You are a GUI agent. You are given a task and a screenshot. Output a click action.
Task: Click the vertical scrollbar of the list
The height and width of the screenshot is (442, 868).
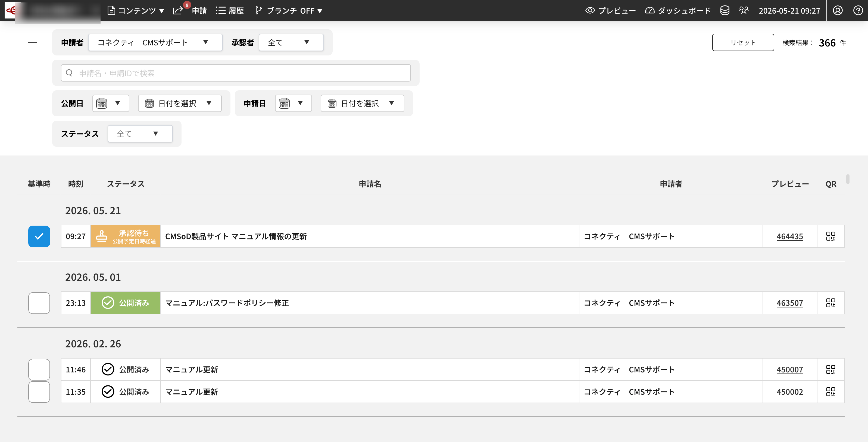(x=848, y=179)
